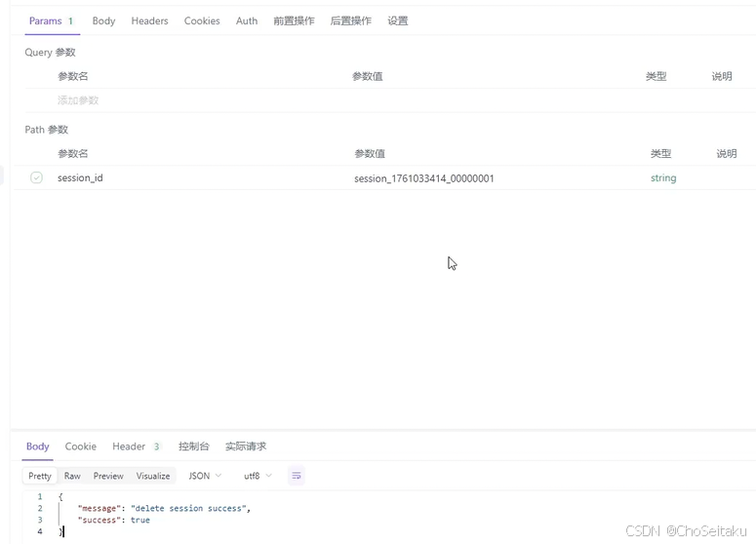This screenshot has height=544, width=756.
Task: Open the 前置操作 tab
Action: 294,21
